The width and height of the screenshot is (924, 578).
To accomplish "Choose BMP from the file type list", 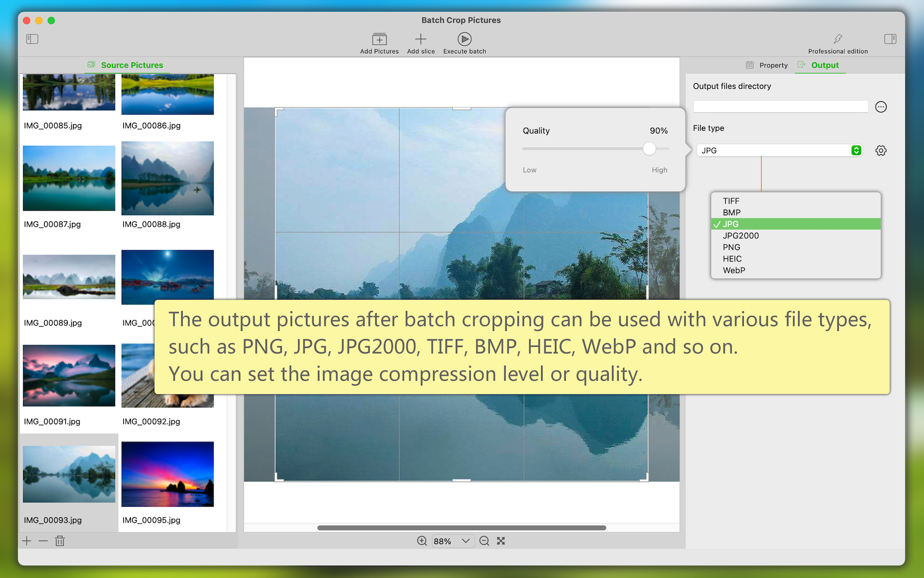I will (796, 213).
